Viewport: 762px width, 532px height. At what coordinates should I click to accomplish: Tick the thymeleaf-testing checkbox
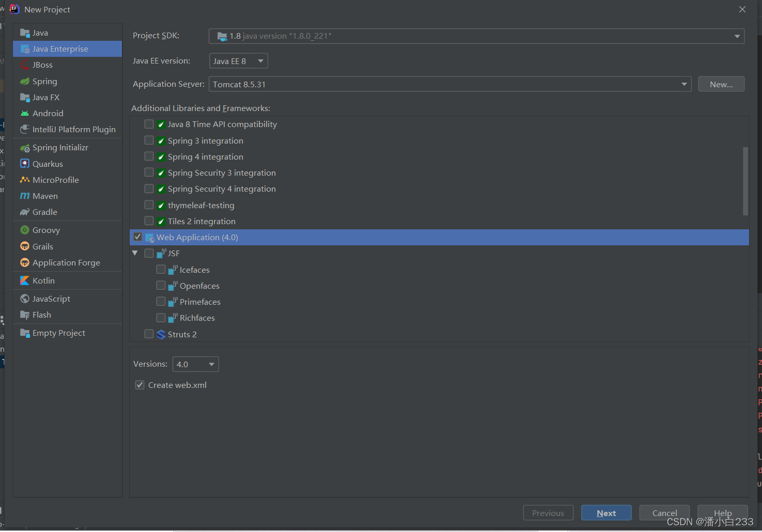tap(149, 205)
